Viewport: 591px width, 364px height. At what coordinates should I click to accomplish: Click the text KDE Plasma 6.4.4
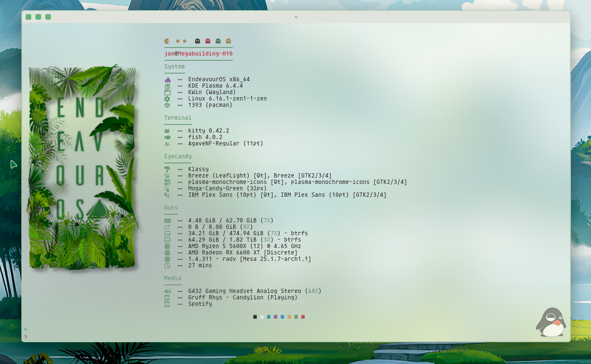216,86
